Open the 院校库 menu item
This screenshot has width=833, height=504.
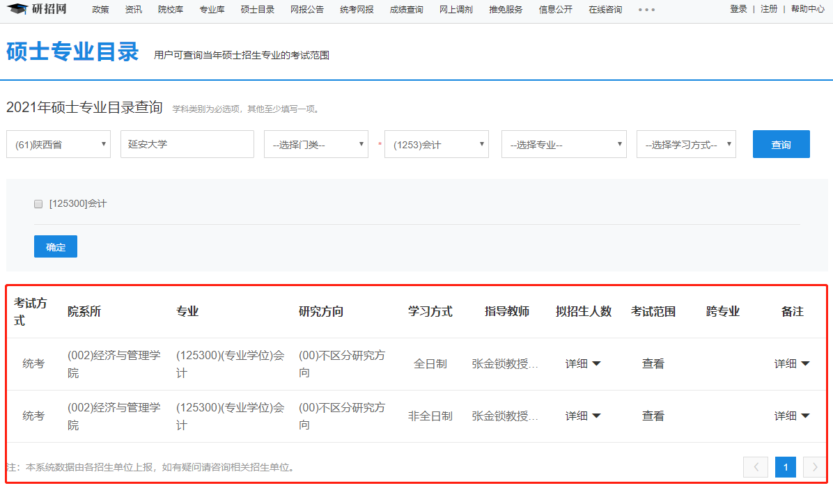pyautogui.click(x=171, y=10)
